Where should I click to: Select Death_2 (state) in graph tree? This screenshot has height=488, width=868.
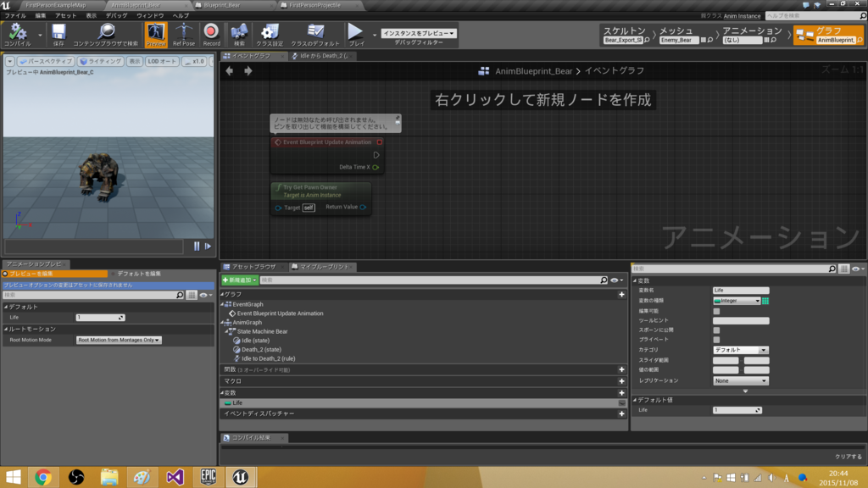click(x=261, y=350)
